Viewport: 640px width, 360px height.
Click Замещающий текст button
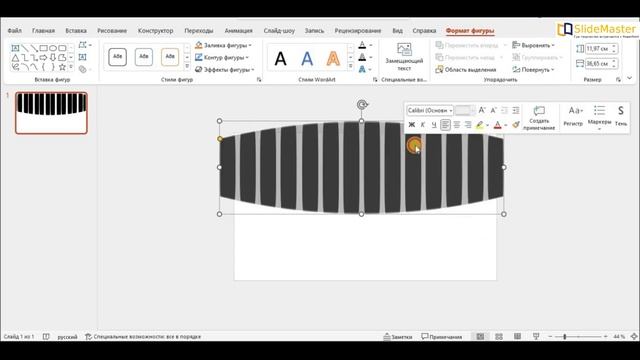[404, 57]
